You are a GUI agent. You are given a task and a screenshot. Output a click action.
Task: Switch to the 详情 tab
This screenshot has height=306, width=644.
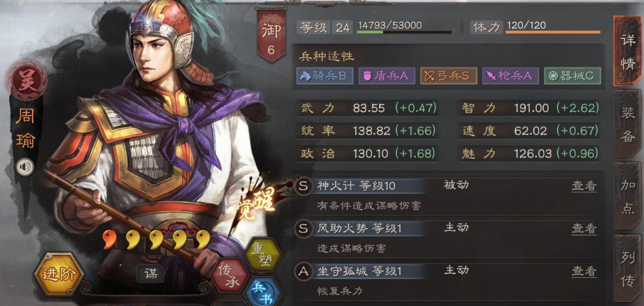627,51
